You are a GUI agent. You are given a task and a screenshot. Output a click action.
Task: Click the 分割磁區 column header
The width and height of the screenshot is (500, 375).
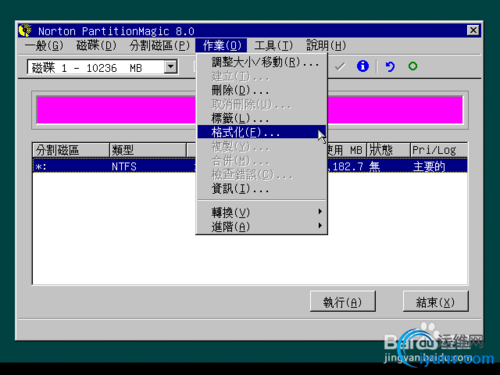(x=71, y=150)
